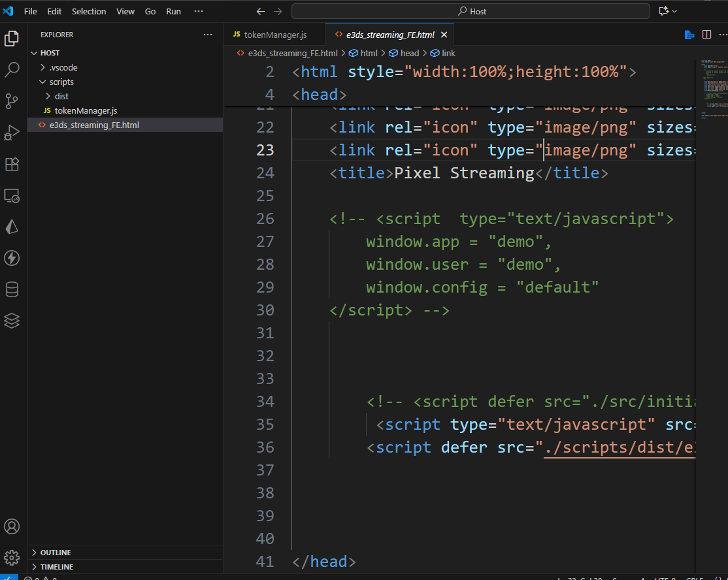This screenshot has width=728, height=580.
Task: Open the html breadcrumb dropdown
Action: point(363,54)
